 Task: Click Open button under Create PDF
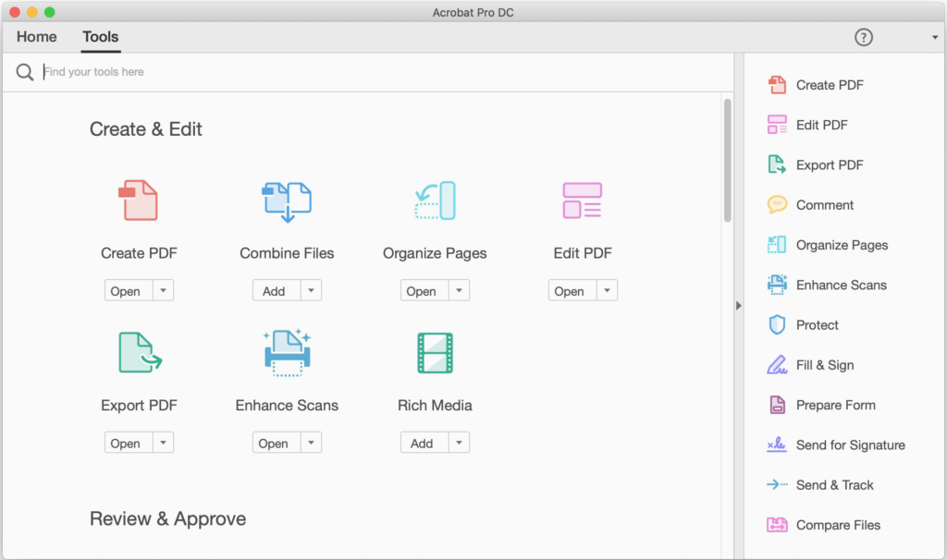129,291
